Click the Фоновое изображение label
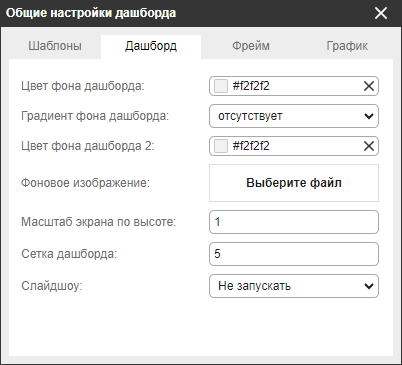This screenshot has width=402, height=365. click(86, 183)
